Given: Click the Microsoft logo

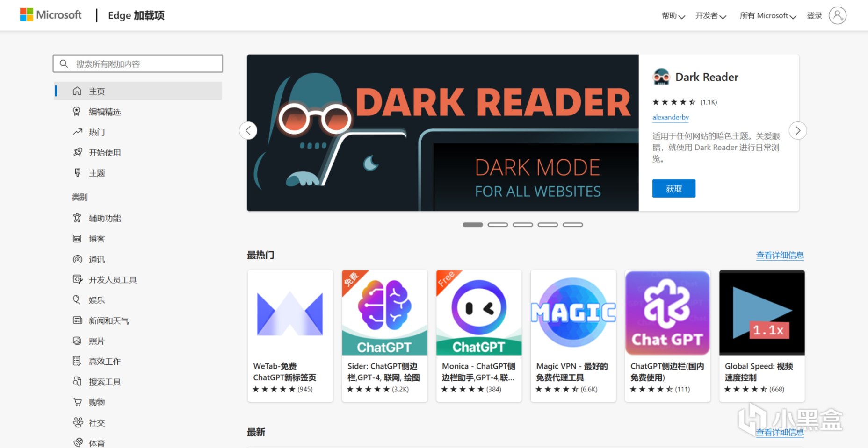Looking at the screenshot, I should [51, 15].
